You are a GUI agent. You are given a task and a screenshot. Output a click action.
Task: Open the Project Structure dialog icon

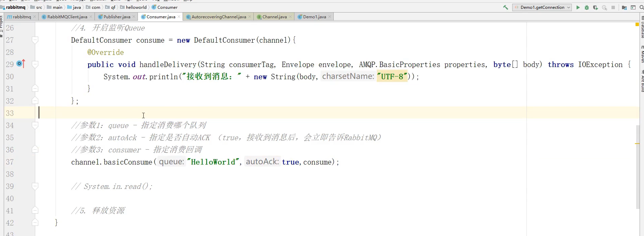(624, 7)
